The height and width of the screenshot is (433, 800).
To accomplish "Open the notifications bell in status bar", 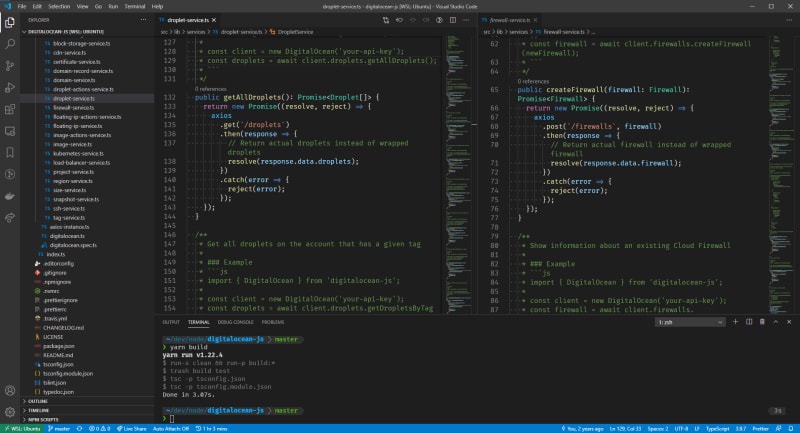I will [x=791, y=429].
